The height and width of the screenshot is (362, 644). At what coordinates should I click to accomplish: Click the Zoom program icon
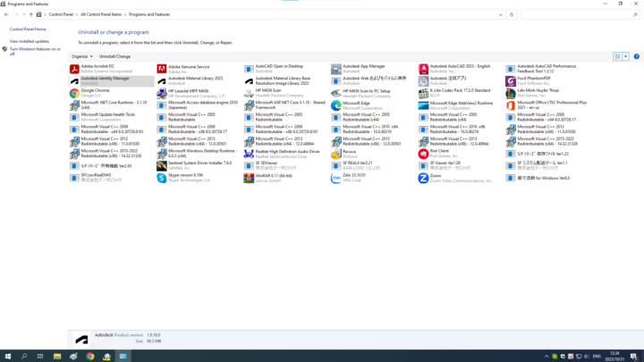click(423, 178)
